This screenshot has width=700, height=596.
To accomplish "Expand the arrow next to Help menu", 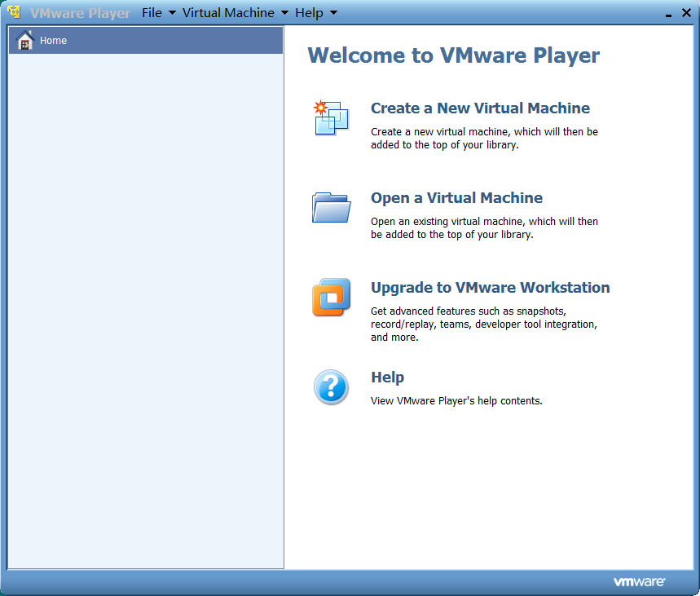I will coord(333,13).
